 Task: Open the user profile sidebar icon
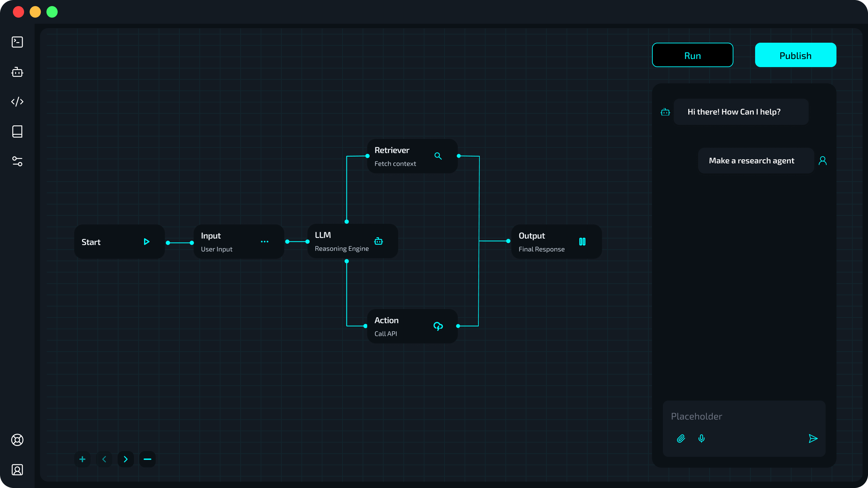17,470
